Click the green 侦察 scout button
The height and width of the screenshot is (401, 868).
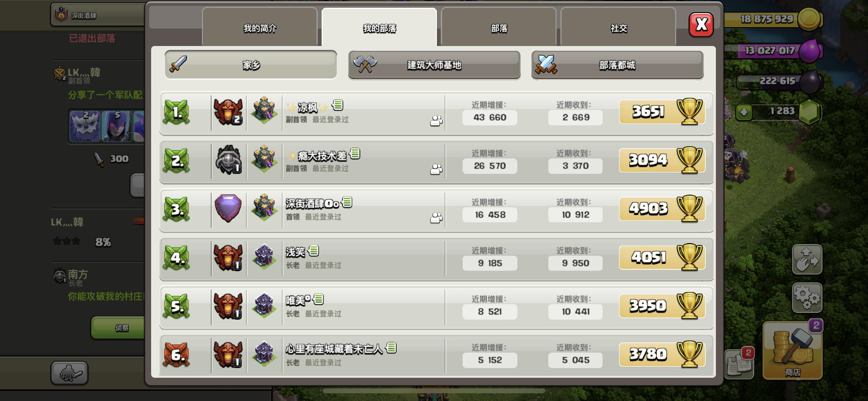click(x=119, y=328)
